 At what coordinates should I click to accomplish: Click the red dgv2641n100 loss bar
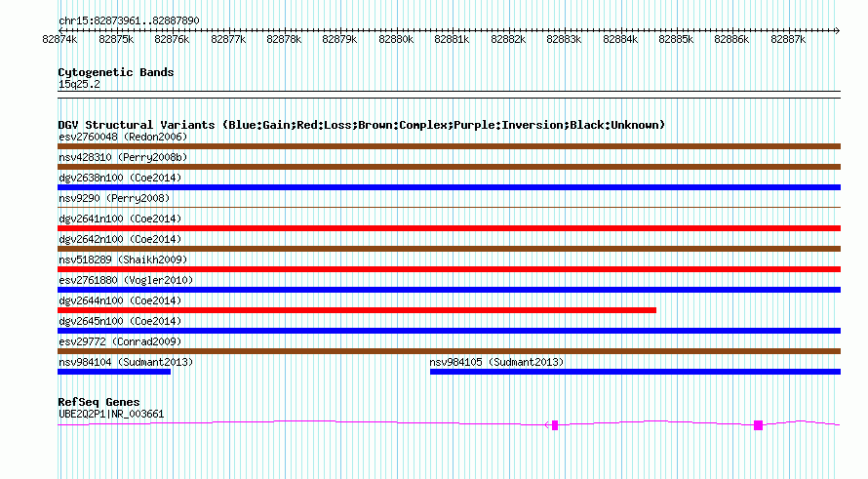tap(449, 228)
